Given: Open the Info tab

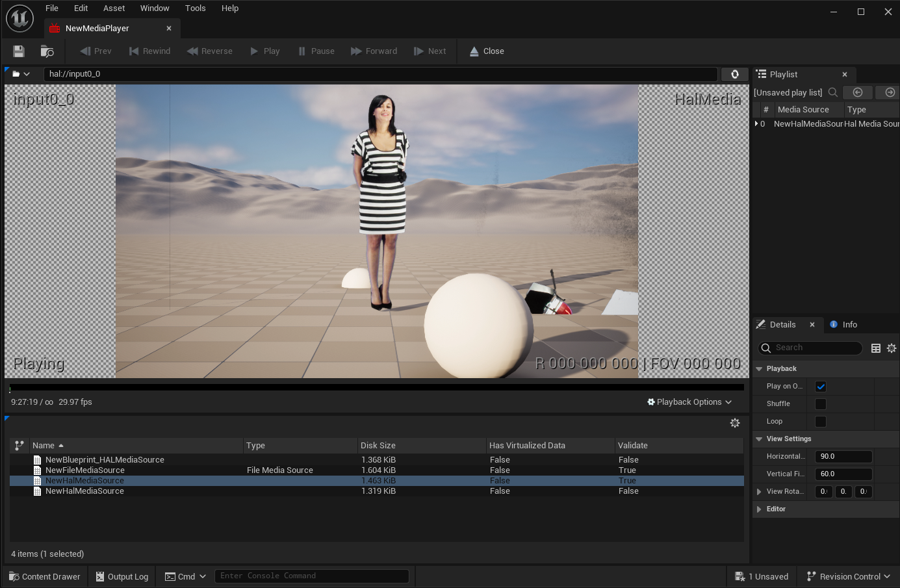Looking at the screenshot, I should [x=843, y=325].
